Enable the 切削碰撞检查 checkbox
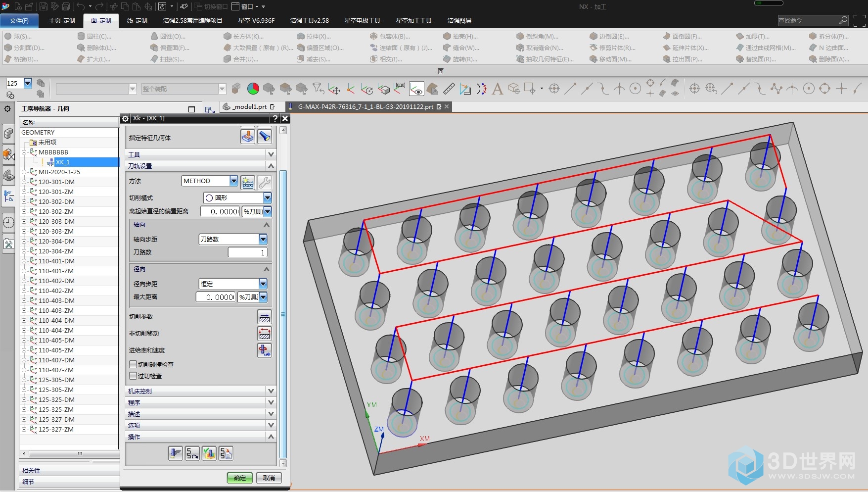 click(x=133, y=364)
